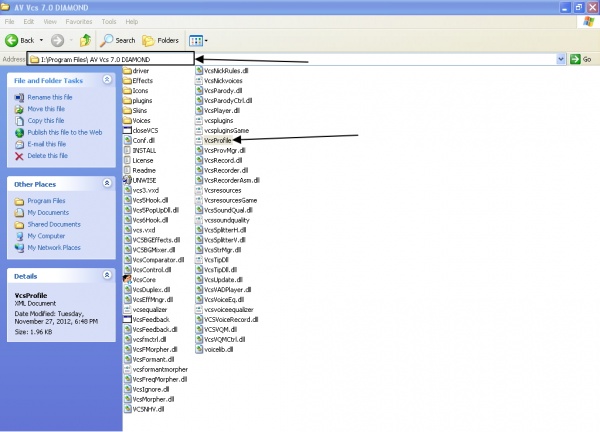Open My Documents in Other Places
This screenshot has width=600, height=432.
coord(48,212)
